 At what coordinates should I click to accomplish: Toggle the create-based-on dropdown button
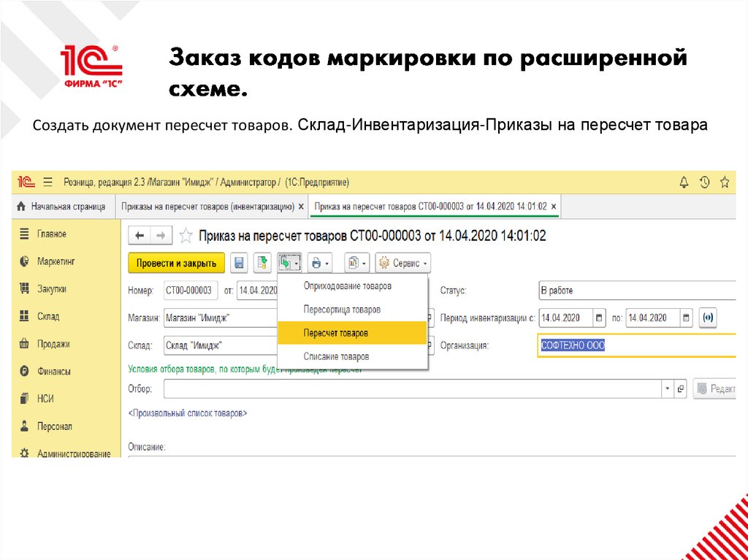[x=289, y=264]
